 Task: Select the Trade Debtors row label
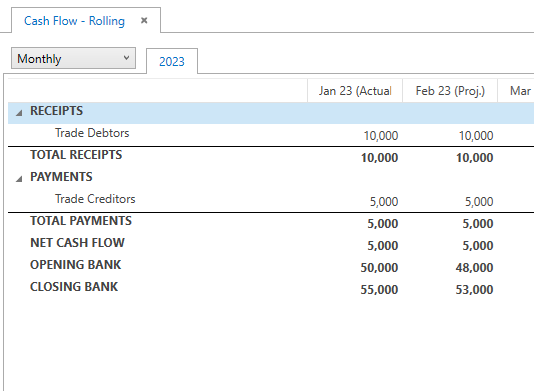[92, 133]
